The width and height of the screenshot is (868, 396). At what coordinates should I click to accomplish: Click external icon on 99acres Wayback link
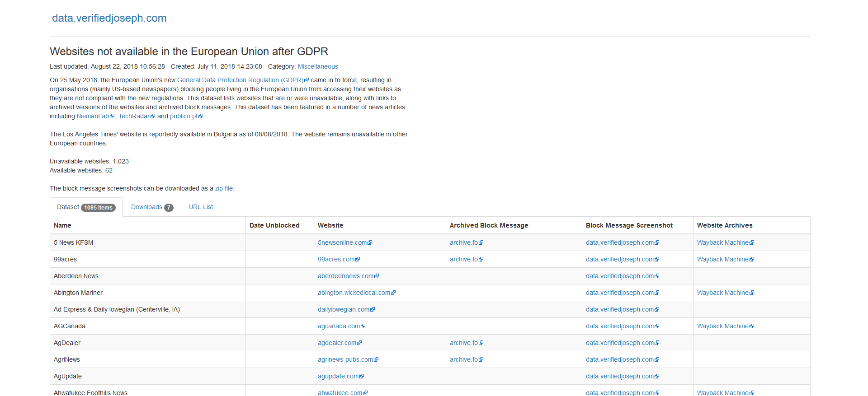(752, 260)
